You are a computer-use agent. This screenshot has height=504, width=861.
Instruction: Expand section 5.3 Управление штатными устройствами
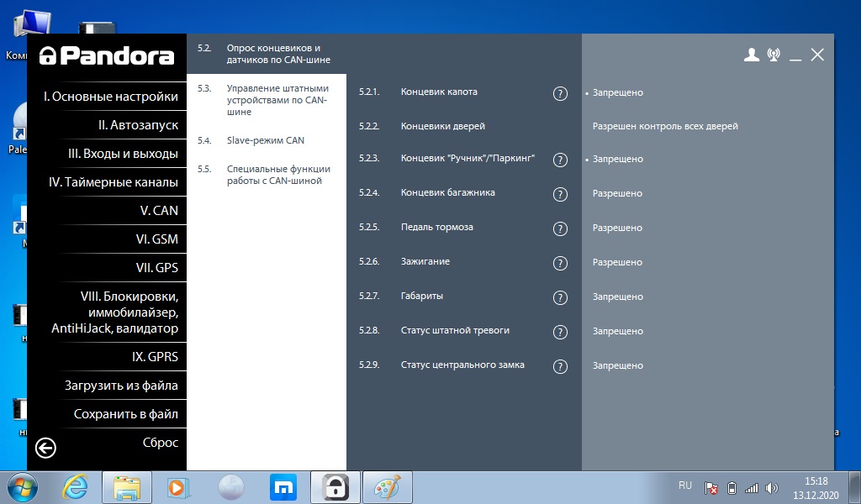point(277,99)
